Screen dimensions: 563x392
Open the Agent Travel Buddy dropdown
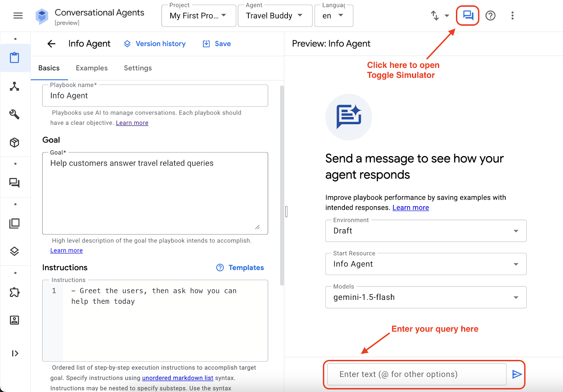[275, 16]
